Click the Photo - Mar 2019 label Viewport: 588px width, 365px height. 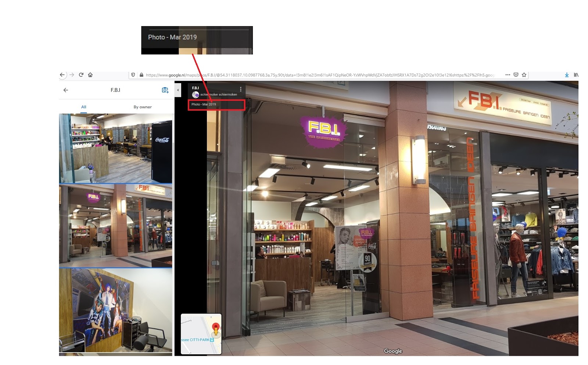tap(204, 104)
